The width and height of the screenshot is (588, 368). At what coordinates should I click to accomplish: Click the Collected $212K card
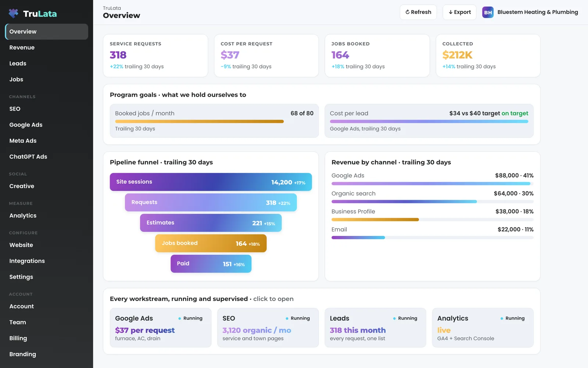[488, 56]
